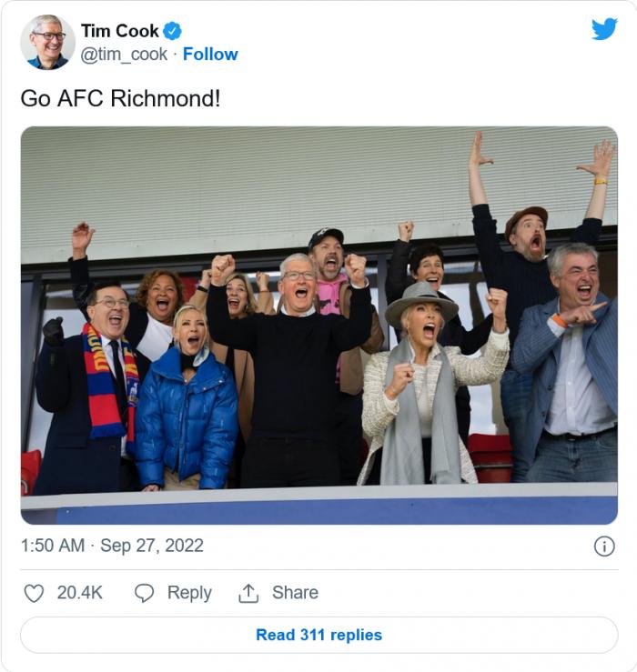This screenshot has height=672, width=637.
Task: Like the tweet with the heart icon
Action: (x=34, y=594)
